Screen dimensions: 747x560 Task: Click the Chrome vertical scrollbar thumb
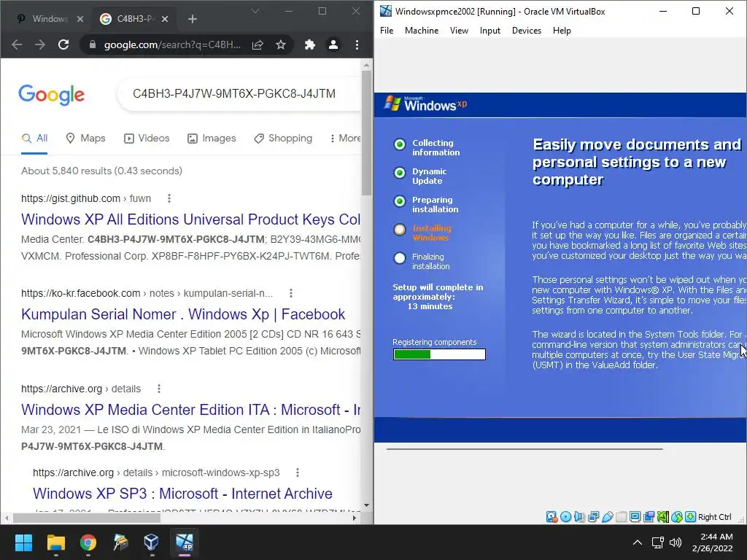tap(366, 132)
